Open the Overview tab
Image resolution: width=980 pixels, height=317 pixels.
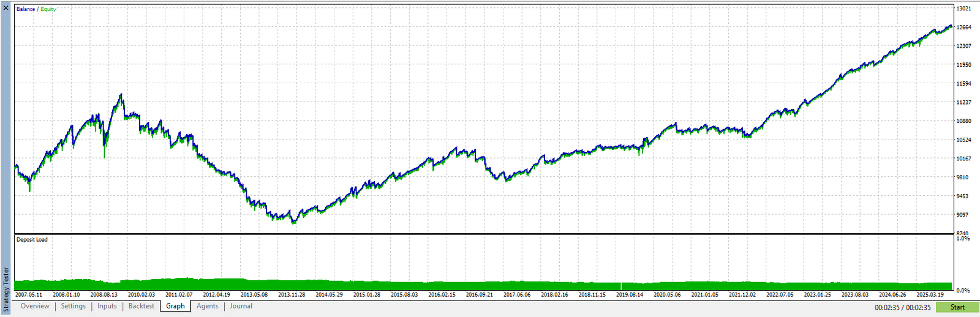point(35,306)
